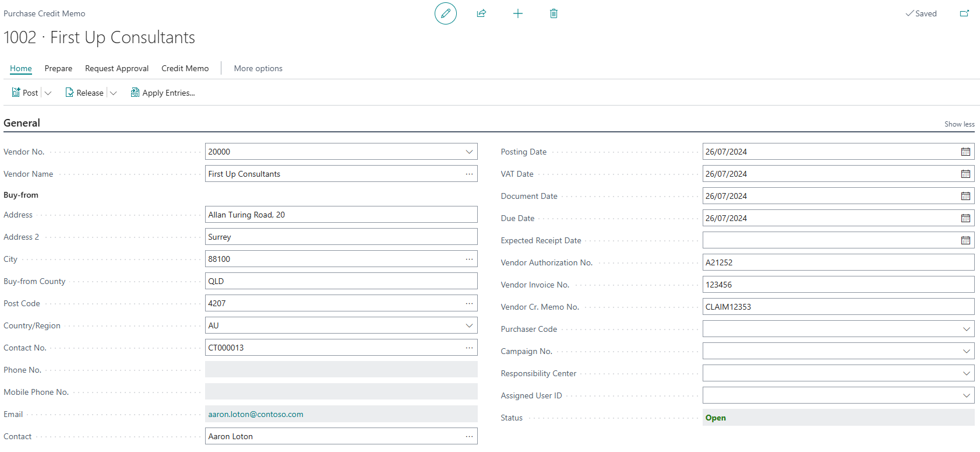This screenshot has height=452, width=980.
Task: Click the Phone No. field
Action: 341,370
